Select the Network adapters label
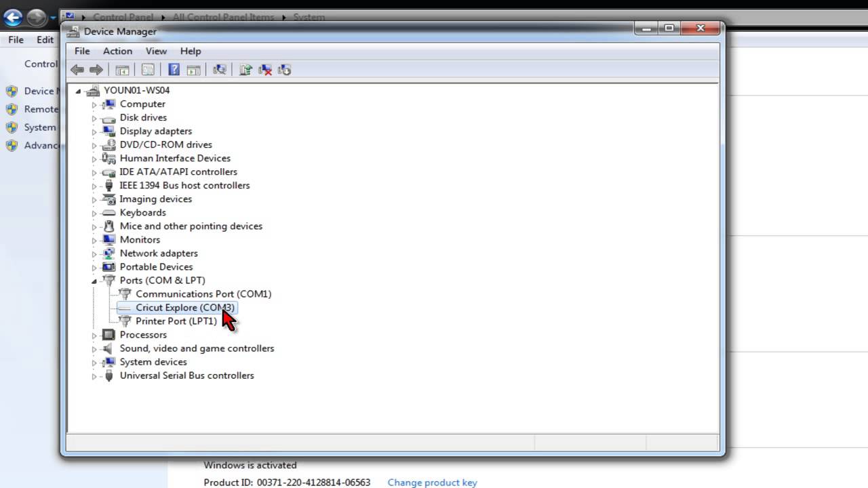 (159, 253)
